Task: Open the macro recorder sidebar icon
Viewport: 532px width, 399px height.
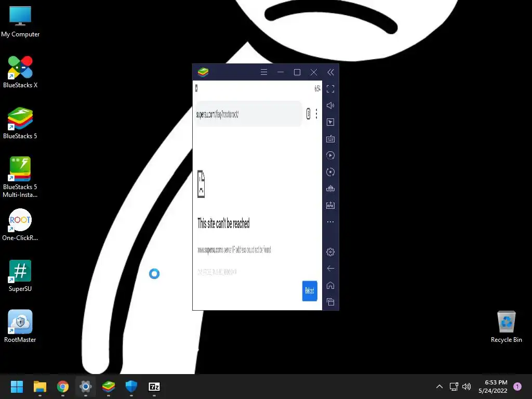Action: coord(330,155)
